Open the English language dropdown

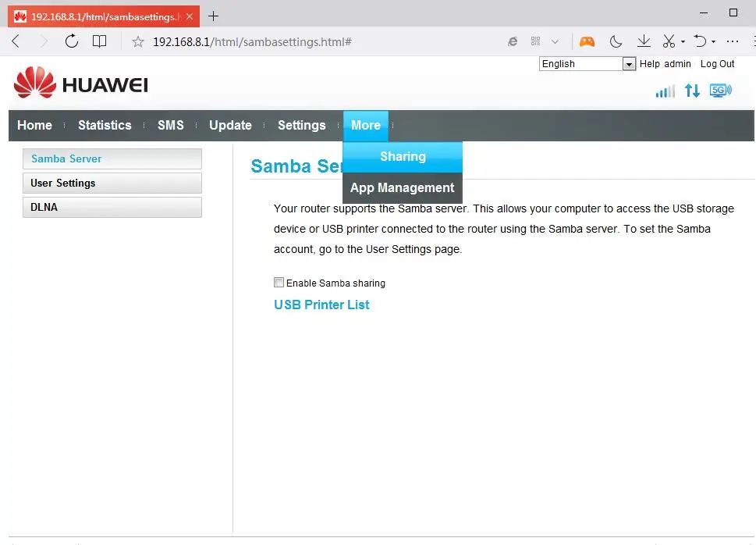(x=587, y=64)
